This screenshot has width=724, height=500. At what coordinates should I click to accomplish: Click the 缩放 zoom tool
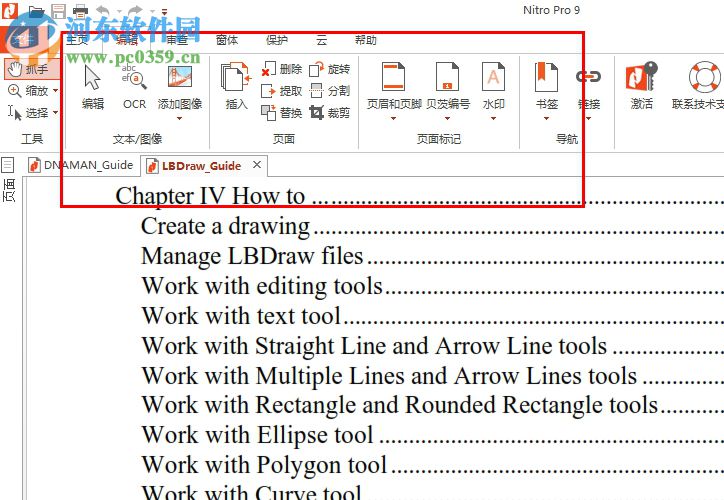tap(29, 91)
